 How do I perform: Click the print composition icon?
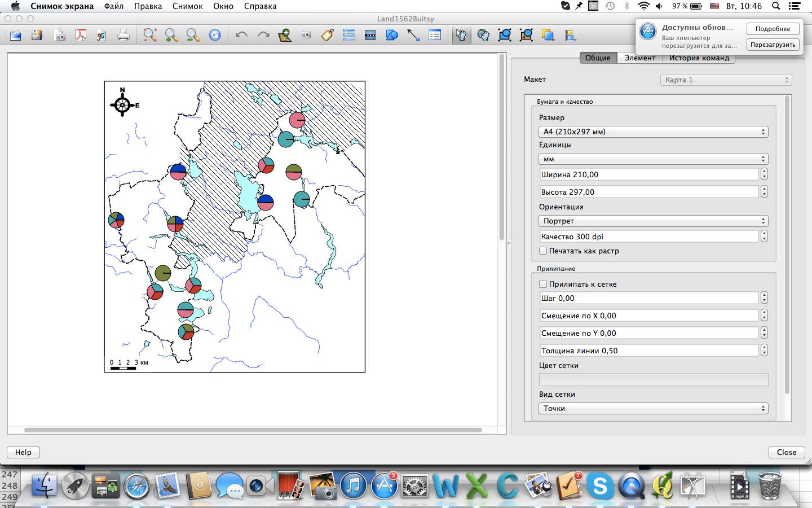[x=123, y=36]
